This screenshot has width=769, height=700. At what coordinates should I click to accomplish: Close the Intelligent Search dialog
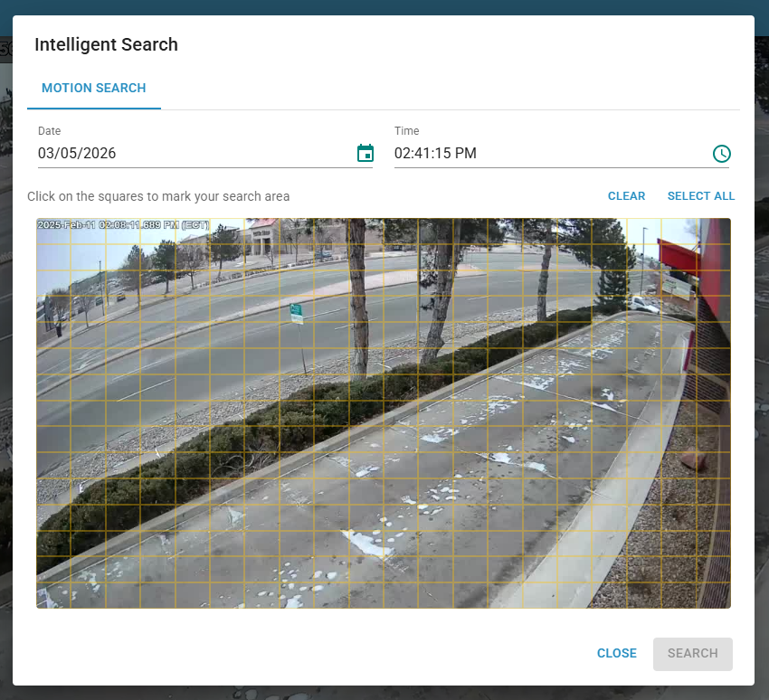point(616,653)
